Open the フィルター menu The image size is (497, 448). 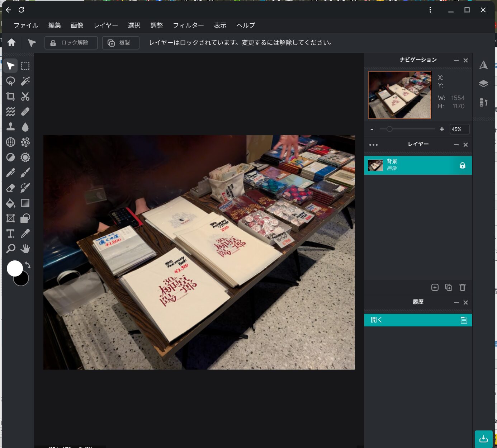188,25
